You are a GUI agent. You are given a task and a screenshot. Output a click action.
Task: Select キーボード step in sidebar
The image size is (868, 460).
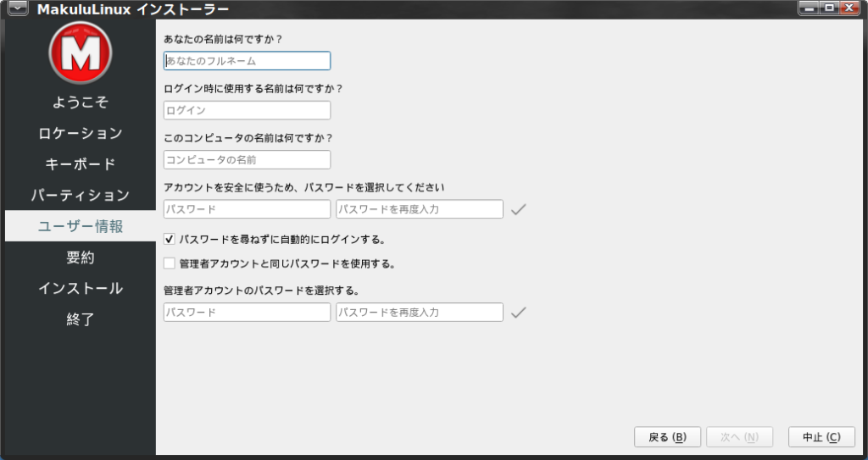click(x=81, y=164)
